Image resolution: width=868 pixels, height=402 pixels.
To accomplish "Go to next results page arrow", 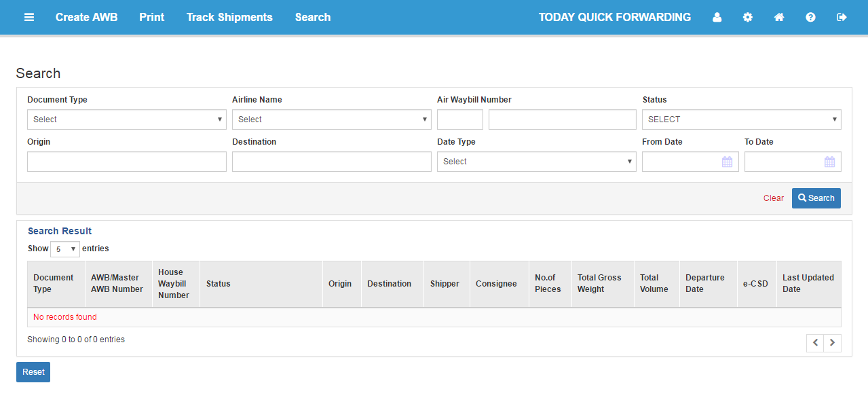I will point(833,343).
